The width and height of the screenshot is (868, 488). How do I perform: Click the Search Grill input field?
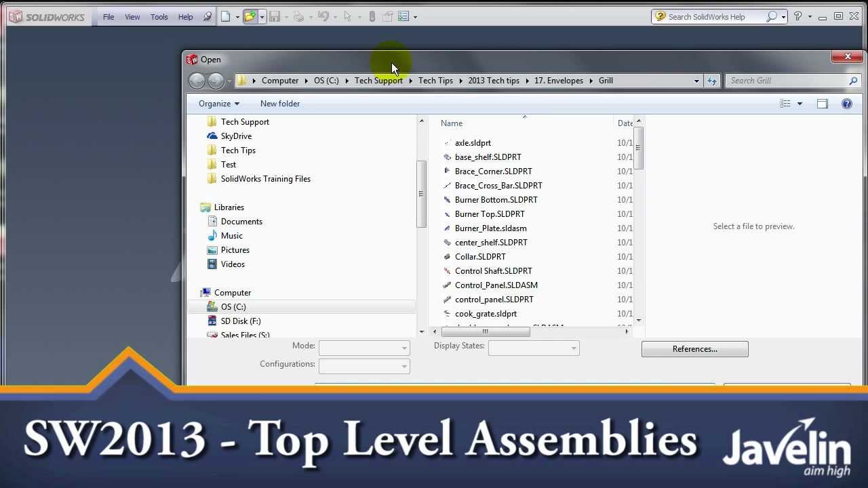pos(787,80)
